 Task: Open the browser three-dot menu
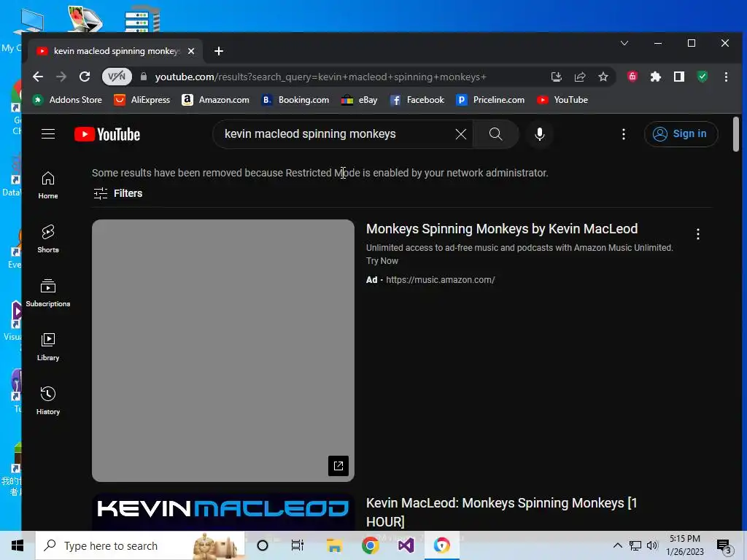(726, 77)
